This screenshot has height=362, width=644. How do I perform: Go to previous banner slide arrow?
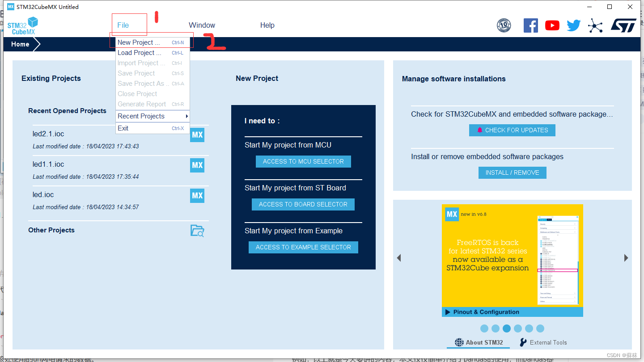[x=399, y=258]
